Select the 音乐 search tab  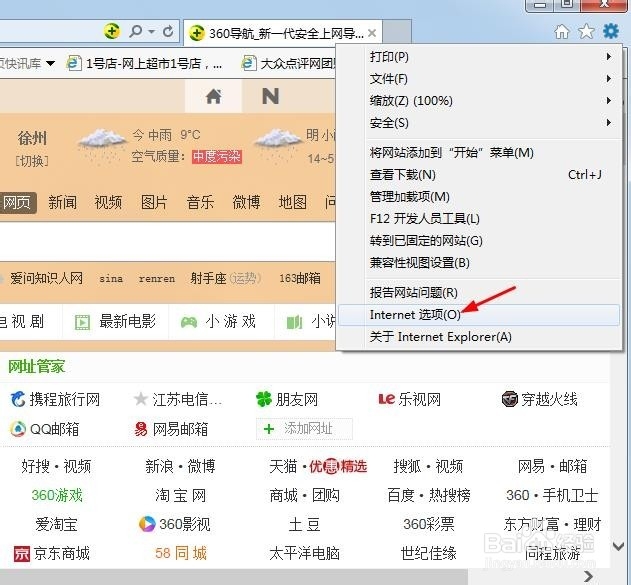point(200,202)
